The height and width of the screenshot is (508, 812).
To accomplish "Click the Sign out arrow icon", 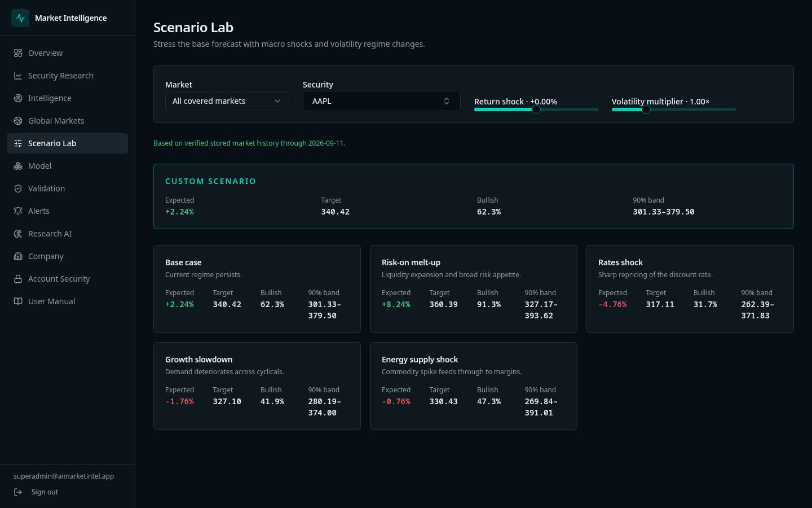I will pos(18,492).
